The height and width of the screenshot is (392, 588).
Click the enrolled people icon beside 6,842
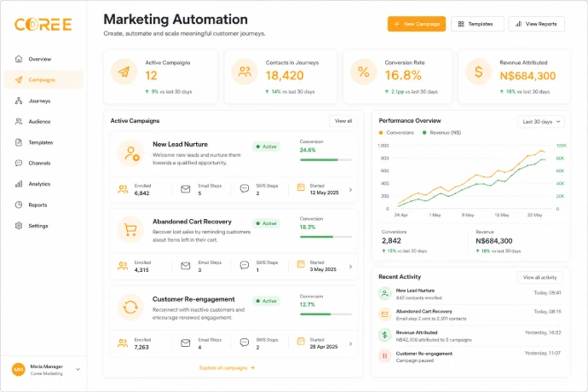tap(123, 189)
